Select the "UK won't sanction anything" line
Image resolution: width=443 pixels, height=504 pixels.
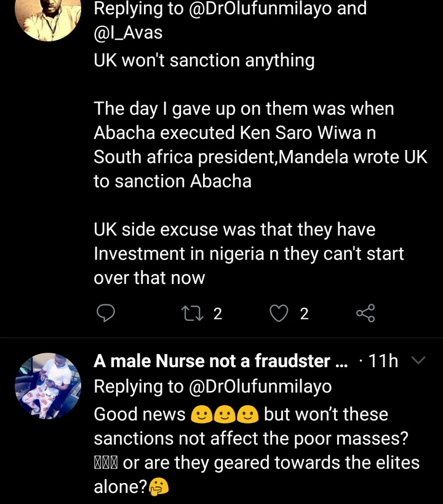pos(204,61)
